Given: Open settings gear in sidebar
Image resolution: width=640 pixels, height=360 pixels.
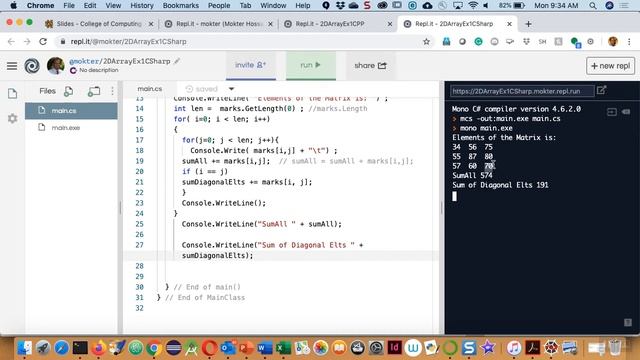Looking at the screenshot, I should coord(12,118).
